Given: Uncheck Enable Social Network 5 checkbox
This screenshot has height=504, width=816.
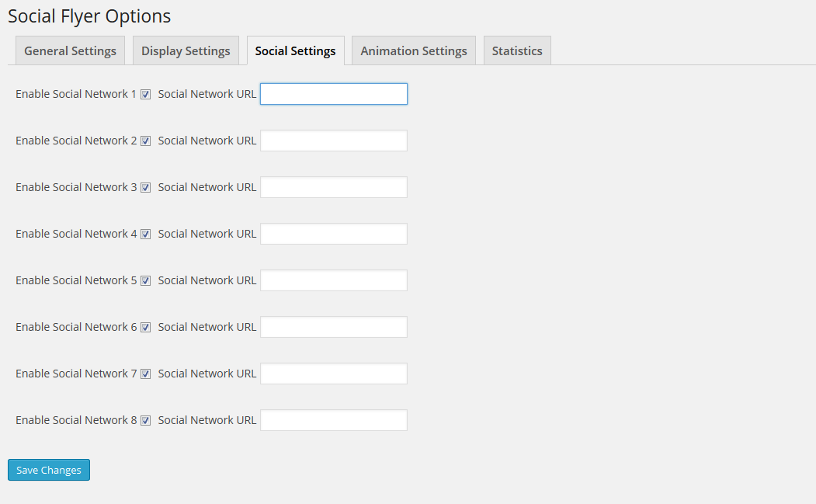Looking at the screenshot, I should click(146, 280).
